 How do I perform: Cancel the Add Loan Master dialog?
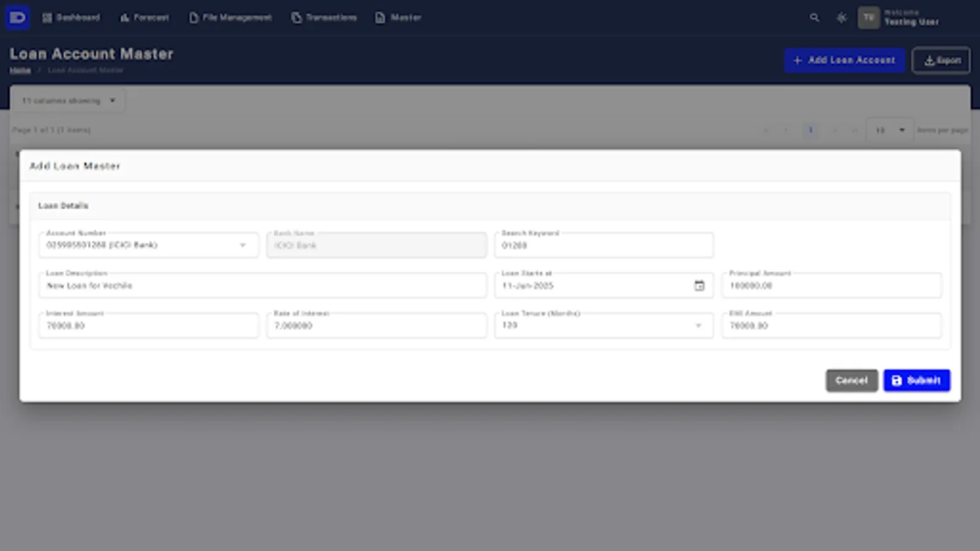pos(851,380)
